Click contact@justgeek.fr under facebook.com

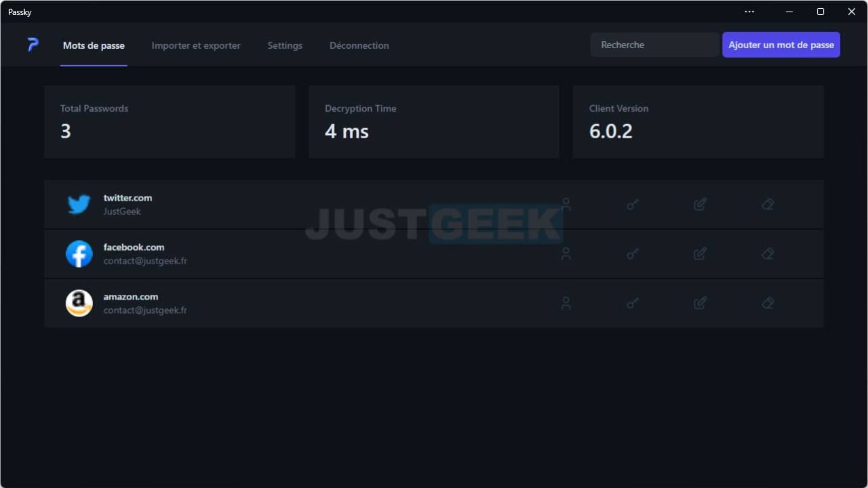click(x=145, y=261)
